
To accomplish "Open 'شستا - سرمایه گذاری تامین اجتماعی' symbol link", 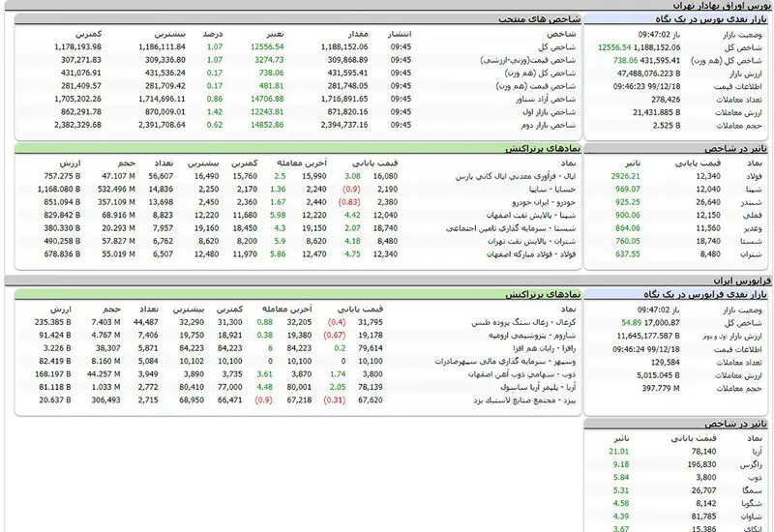I will [x=511, y=228].
